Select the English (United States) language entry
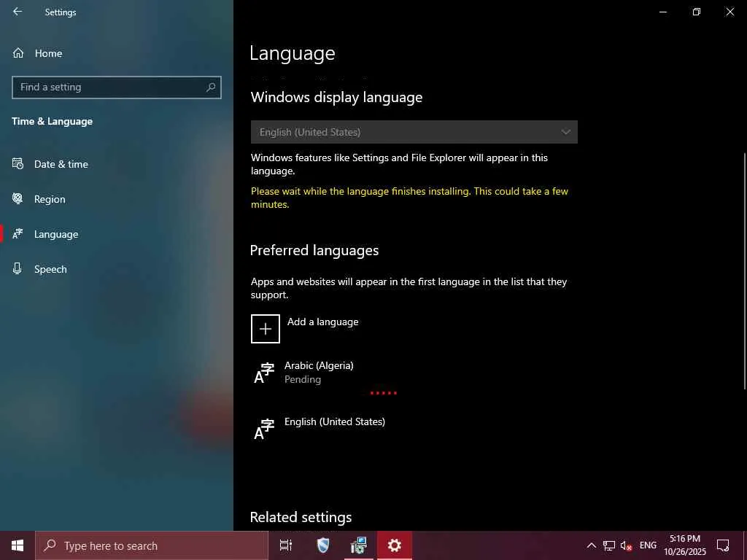This screenshot has height=560, width=747. point(414,429)
